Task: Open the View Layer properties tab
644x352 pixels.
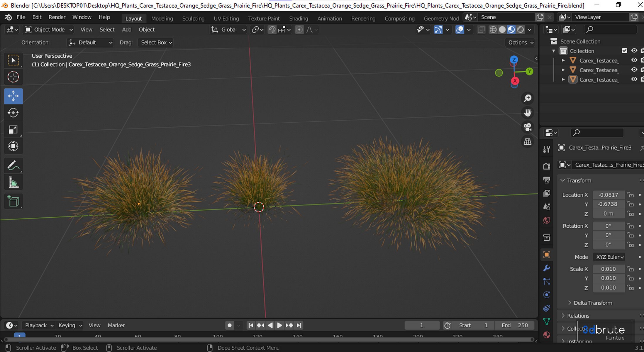Action: [x=547, y=193]
